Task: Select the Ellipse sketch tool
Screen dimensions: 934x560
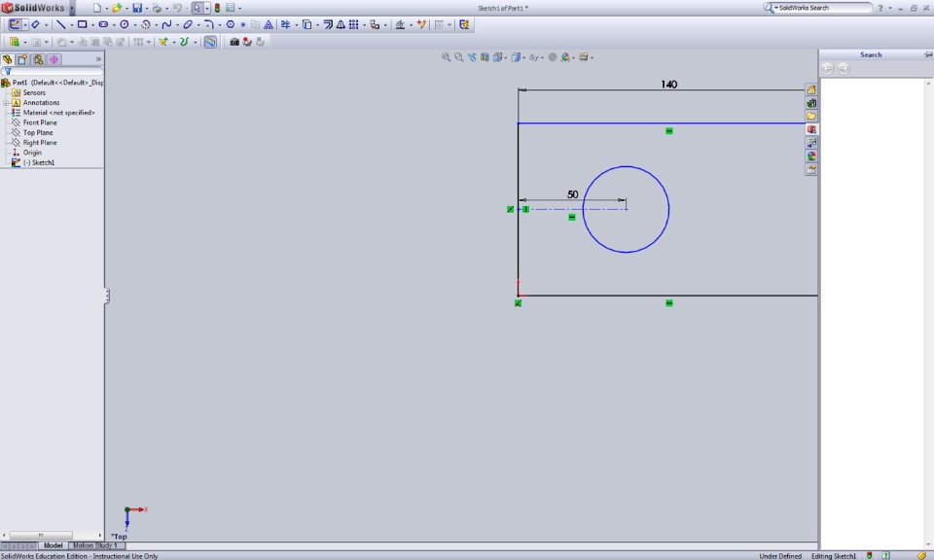Action: pos(188,24)
